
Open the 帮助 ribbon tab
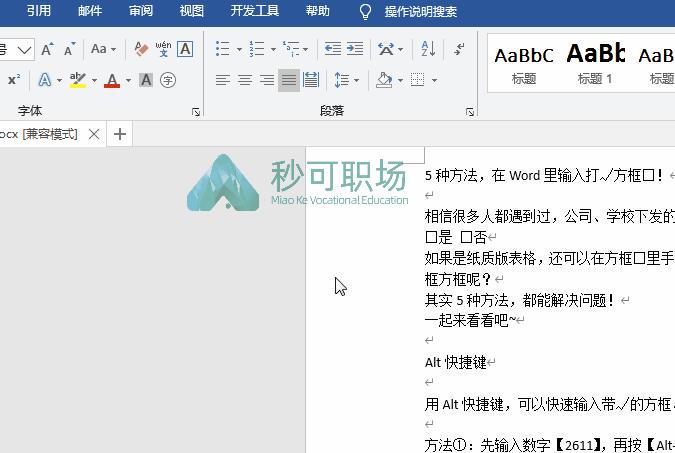[318, 11]
